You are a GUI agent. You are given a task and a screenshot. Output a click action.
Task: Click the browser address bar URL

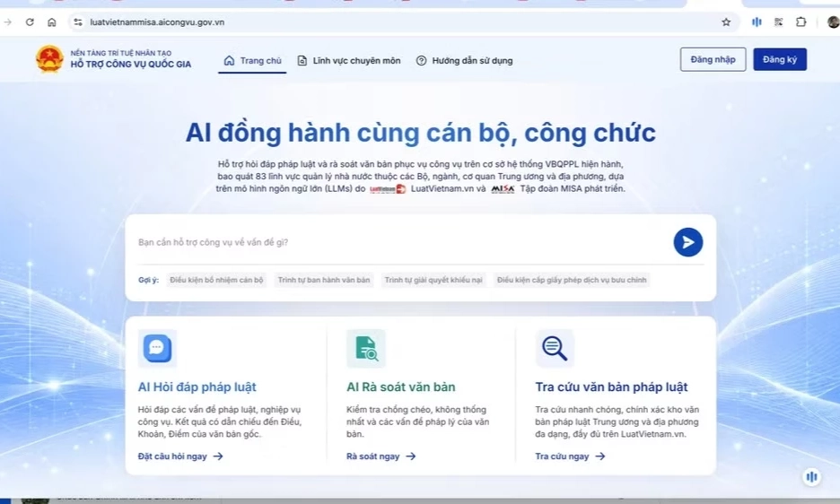[x=157, y=22]
